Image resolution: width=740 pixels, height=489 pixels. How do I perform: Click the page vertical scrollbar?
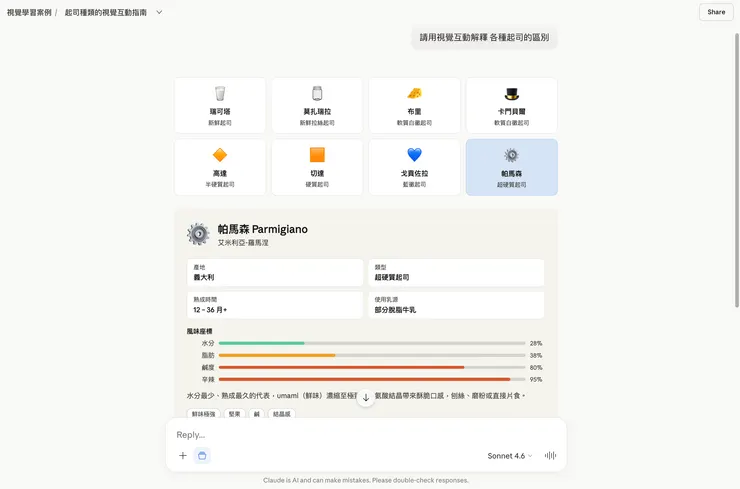coord(737,170)
